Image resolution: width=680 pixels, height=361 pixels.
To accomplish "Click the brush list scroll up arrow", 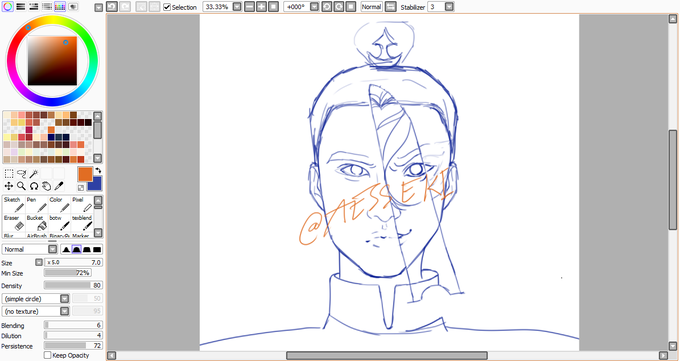I will 98,200.
